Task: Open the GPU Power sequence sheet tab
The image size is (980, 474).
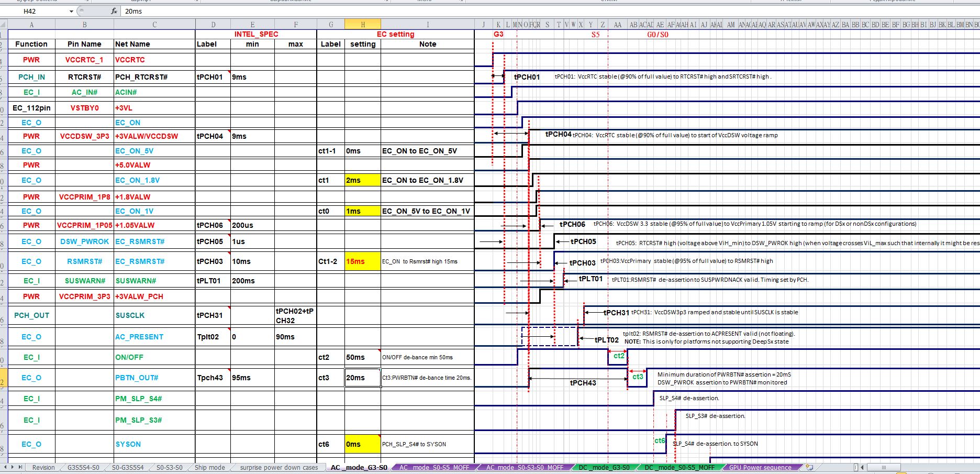Action: click(x=760, y=468)
